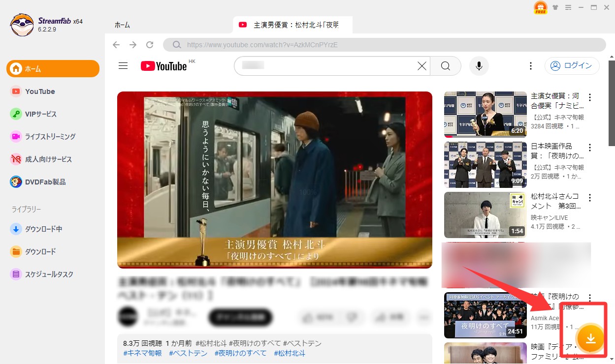Click the StreamFab sloth logo
615x364 pixels.
pos(22,24)
